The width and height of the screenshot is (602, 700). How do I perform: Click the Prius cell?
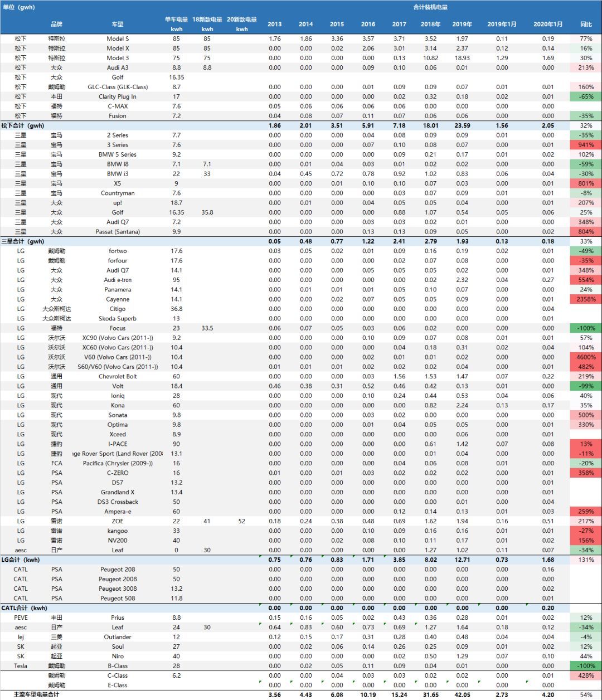[x=118, y=618]
